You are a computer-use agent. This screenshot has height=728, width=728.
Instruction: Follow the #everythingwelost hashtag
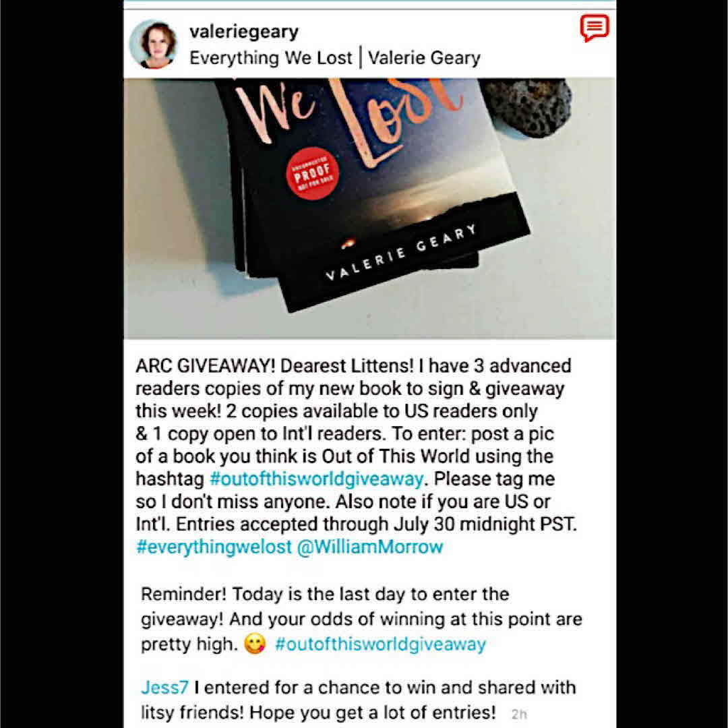(214, 547)
